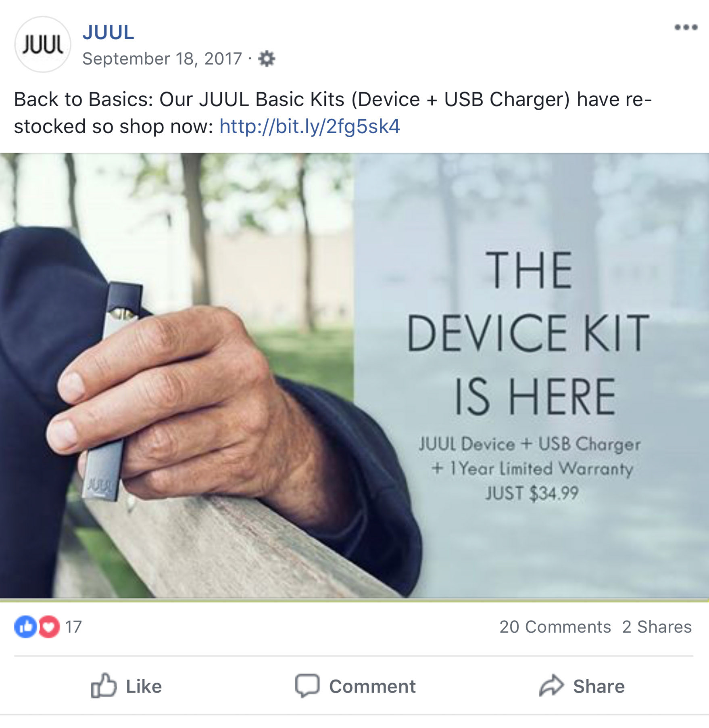Screen dimensions: 709x728
Task: Open the bit.ly/2fg5sk4 shop link
Action: pos(309,126)
